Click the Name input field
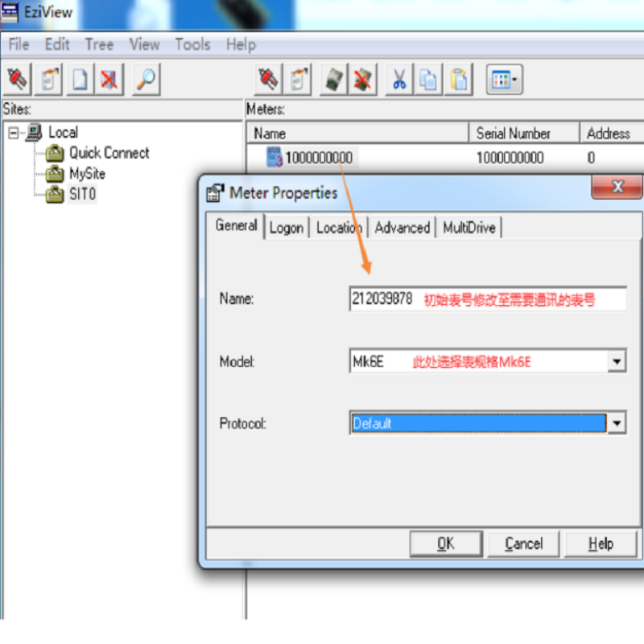The width and height of the screenshot is (644, 644). (x=488, y=299)
